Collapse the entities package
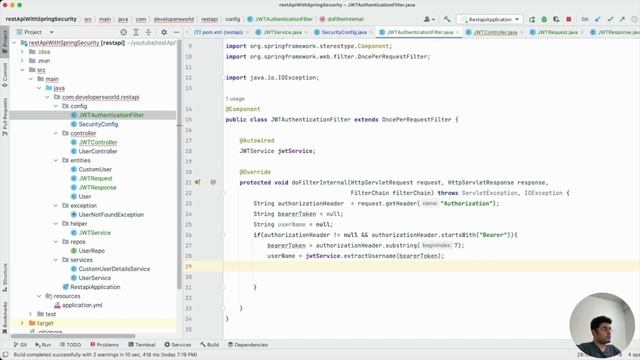The width and height of the screenshot is (640, 360). click(x=56, y=160)
